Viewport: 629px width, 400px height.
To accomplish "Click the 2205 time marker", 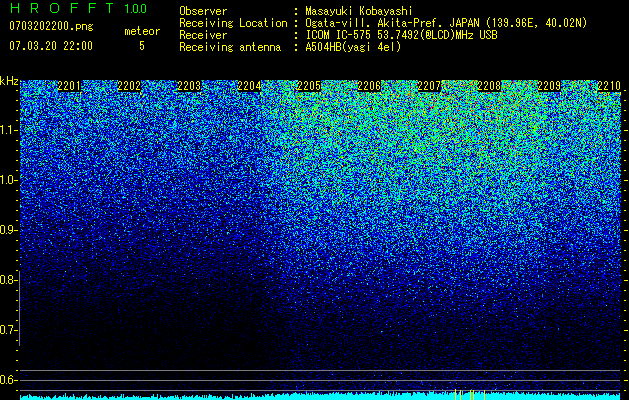I will (x=309, y=86).
